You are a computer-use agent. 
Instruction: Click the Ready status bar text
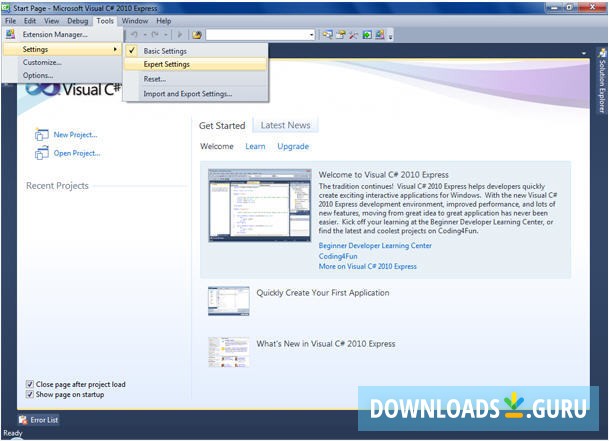coord(13,433)
